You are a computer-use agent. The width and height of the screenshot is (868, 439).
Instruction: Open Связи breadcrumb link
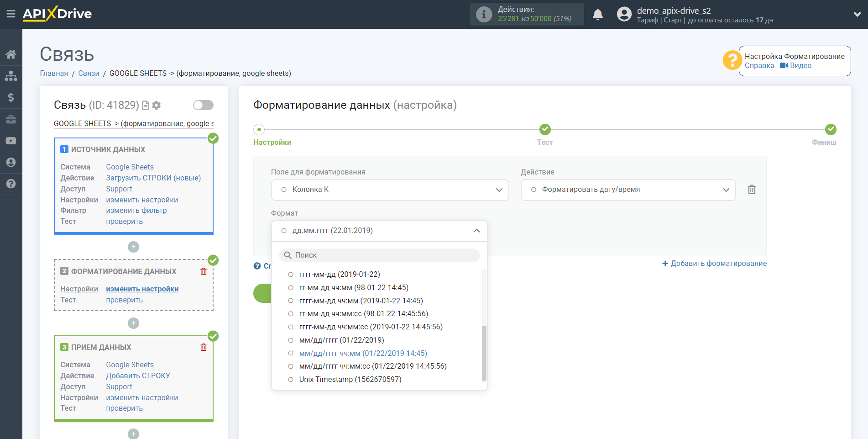point(89,74)
